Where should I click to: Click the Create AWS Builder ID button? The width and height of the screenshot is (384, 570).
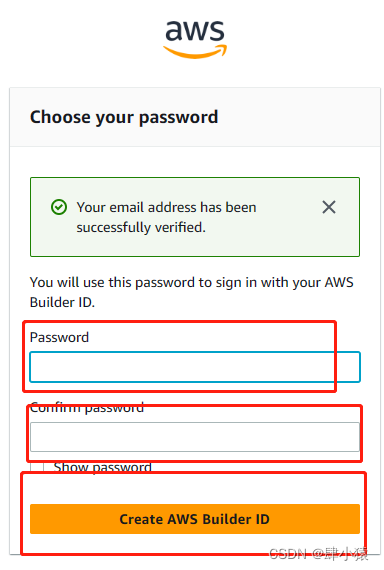coord(195,519)
